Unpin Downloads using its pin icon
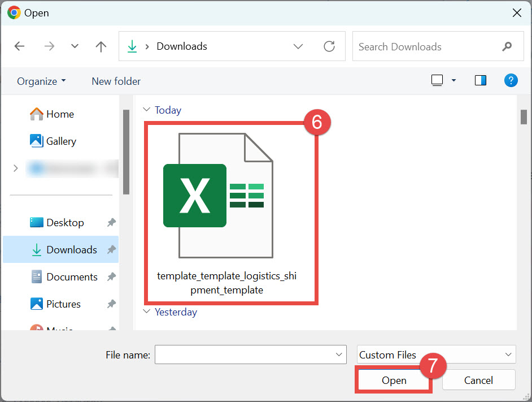The image size is (532, 402). pos(111,250)
